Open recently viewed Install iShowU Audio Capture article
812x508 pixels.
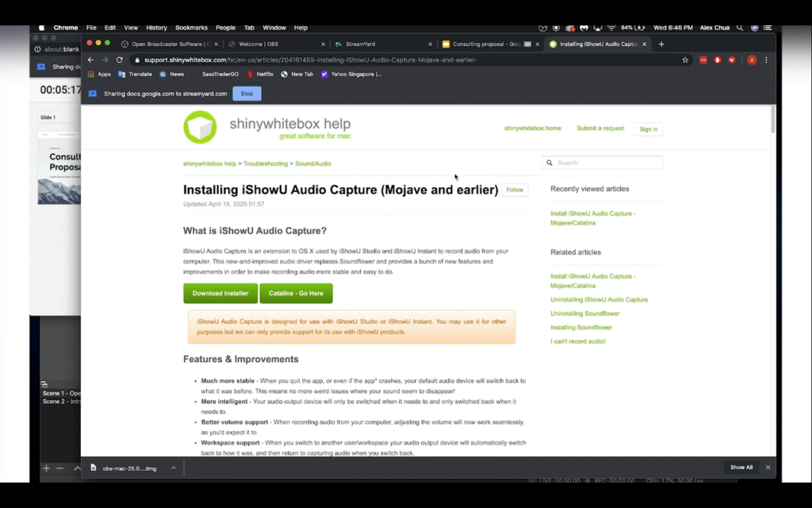(593, 218)
